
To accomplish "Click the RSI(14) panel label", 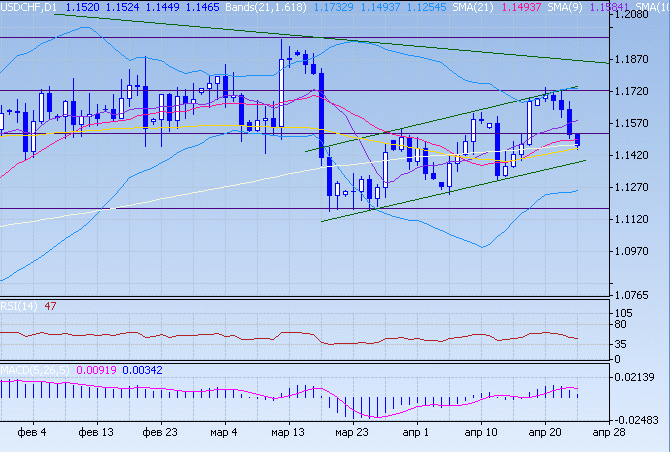I will 19,306.
